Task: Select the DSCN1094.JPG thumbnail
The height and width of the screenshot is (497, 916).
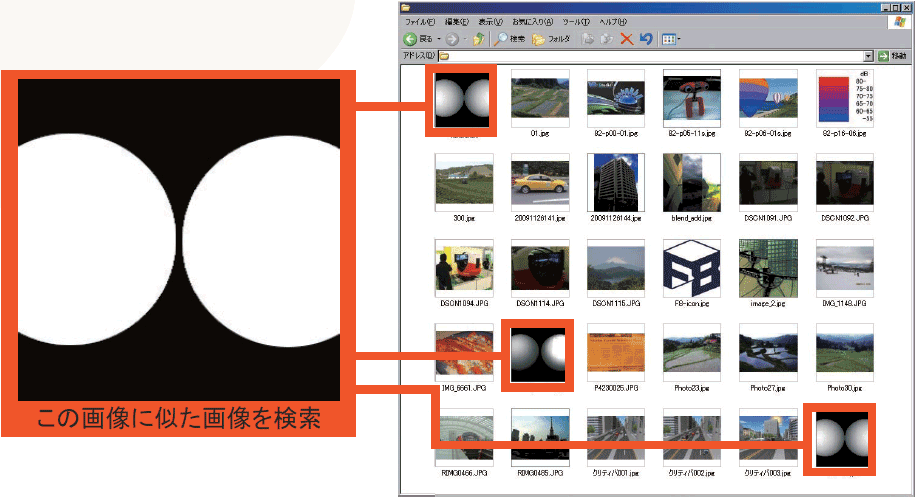Action: [464, 268]
